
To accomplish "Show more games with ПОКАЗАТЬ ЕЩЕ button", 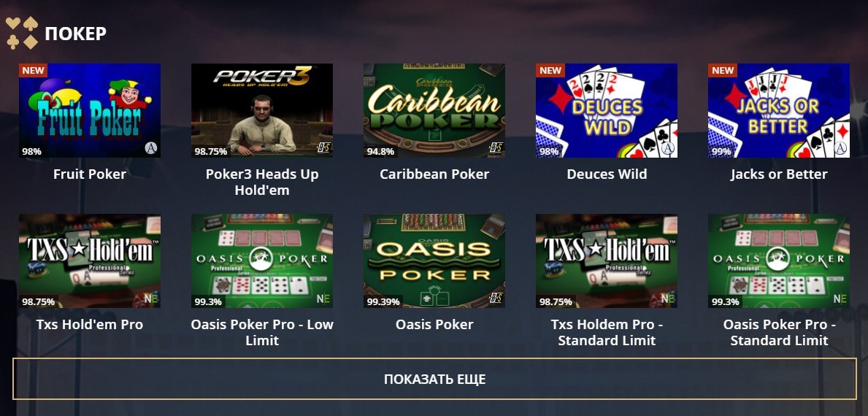I will 434,379.
